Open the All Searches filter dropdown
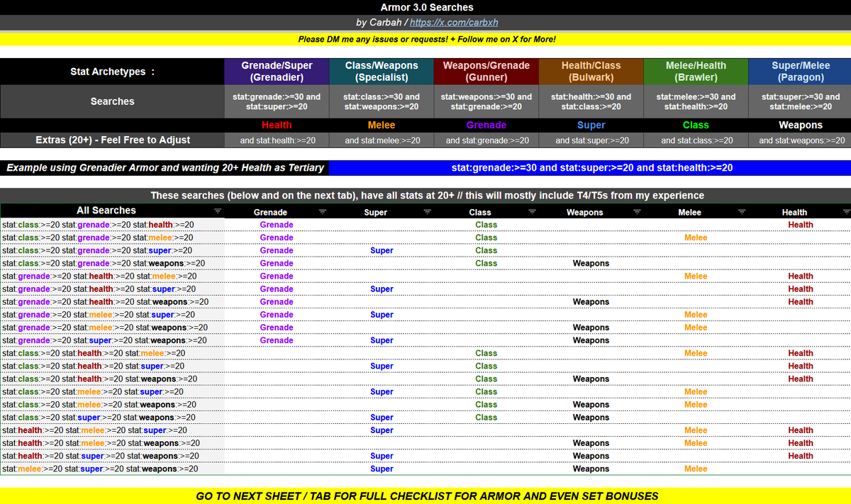851x504 pixels. point(218,211)
